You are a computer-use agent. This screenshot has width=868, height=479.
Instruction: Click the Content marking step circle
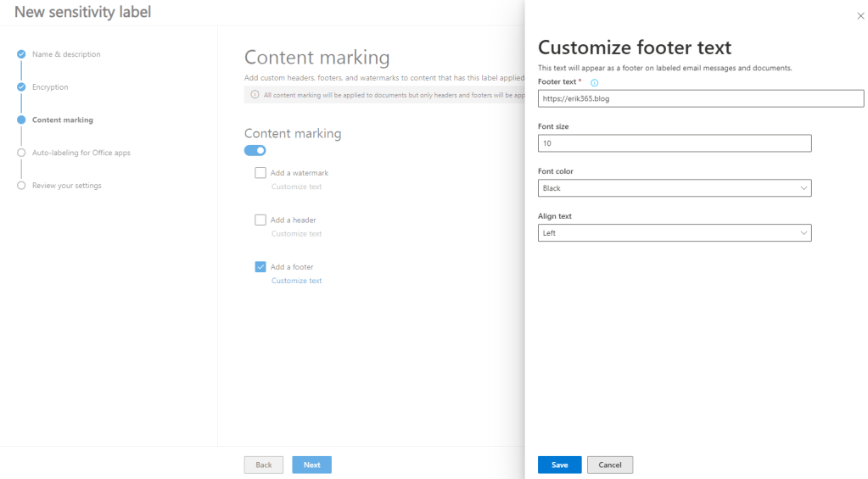pos(21,120)
